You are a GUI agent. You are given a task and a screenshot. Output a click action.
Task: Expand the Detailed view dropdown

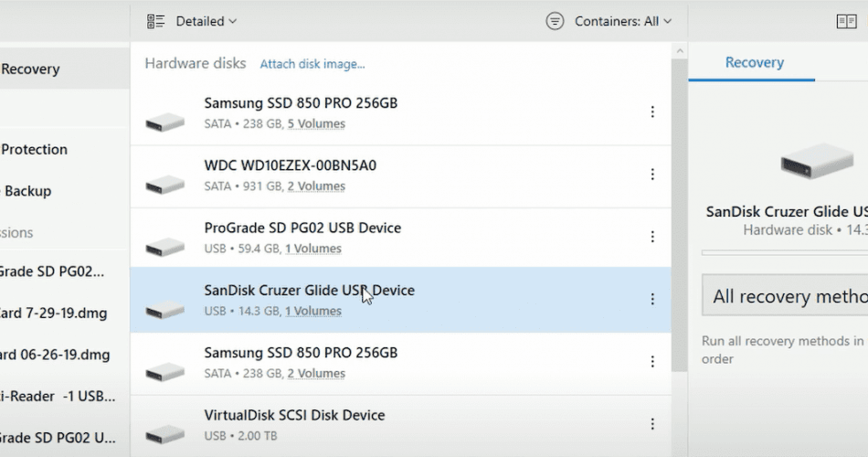point(206,21)
